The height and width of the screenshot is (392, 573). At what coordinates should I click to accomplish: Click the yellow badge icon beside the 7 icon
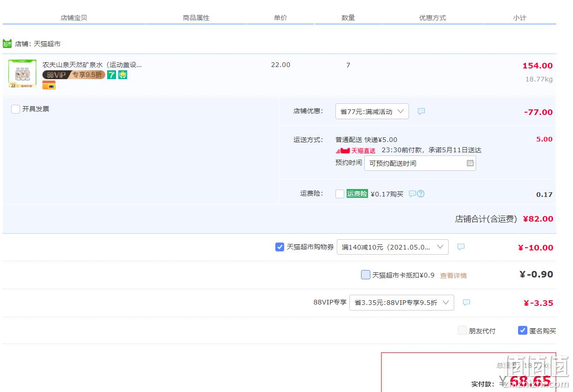point(123,74)
